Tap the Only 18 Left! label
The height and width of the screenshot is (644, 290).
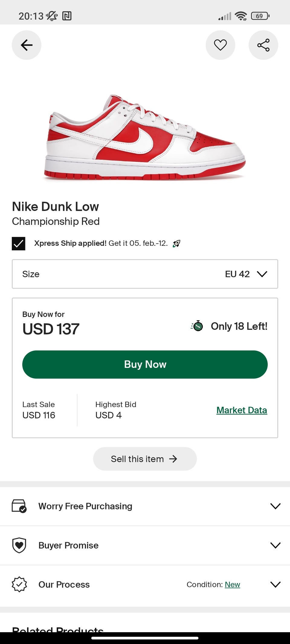(x=239, y=326)
